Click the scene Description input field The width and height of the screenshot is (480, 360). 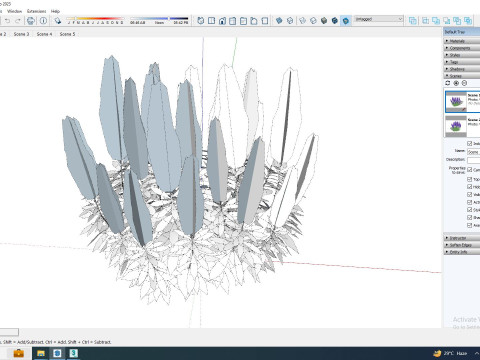coord(473,160)
